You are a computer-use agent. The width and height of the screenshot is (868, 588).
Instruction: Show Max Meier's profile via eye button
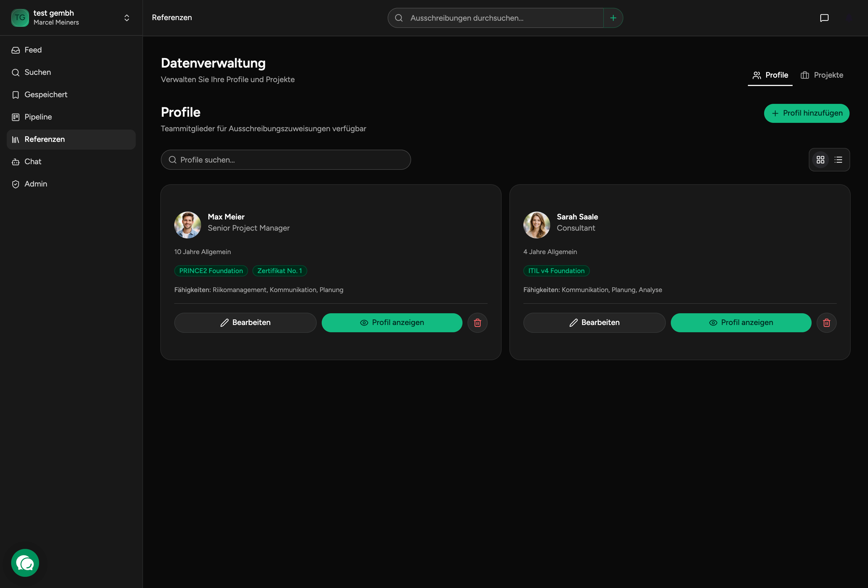tap(392, 322)
